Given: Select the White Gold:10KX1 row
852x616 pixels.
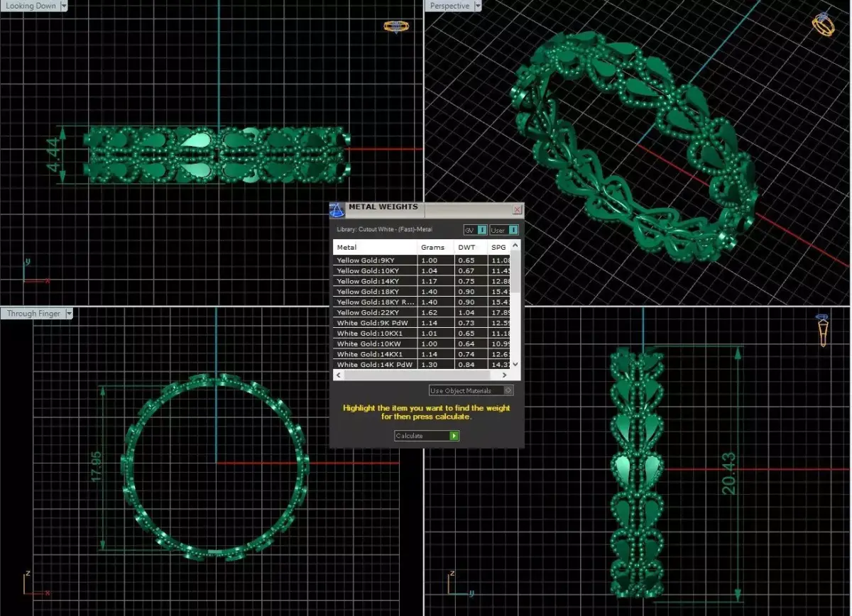Looking at the screenshot, I should coord(422,334).
